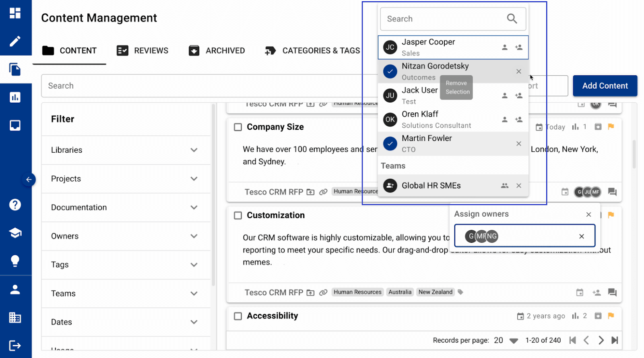Open the help icon in left sidebar
This screenshot has height=358, width=644.
point(15,205)
